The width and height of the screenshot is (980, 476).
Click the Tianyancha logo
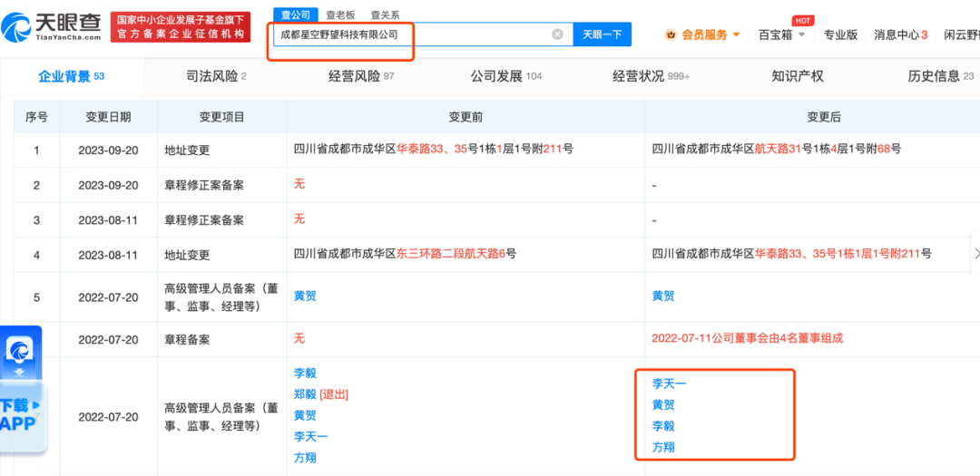(52, 27)
